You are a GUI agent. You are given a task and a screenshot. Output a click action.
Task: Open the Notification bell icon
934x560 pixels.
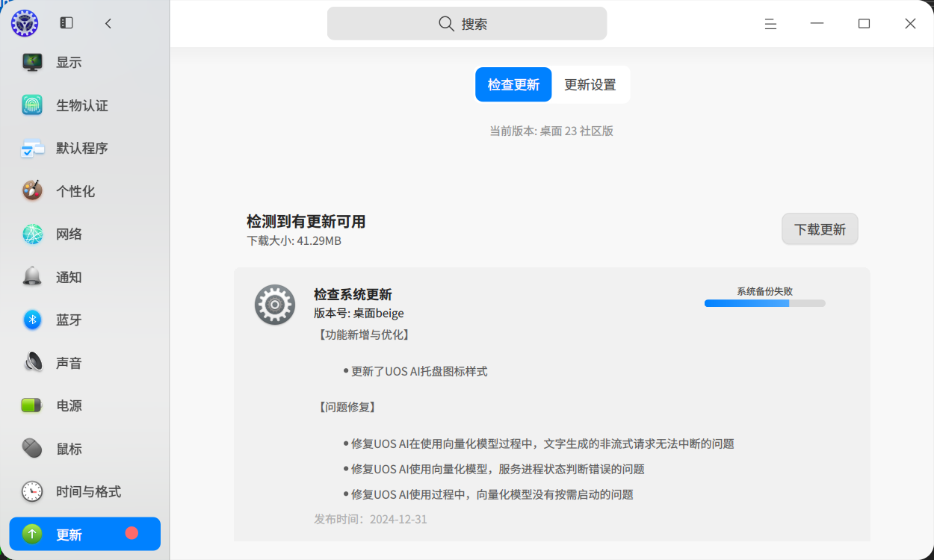(32, 277)
